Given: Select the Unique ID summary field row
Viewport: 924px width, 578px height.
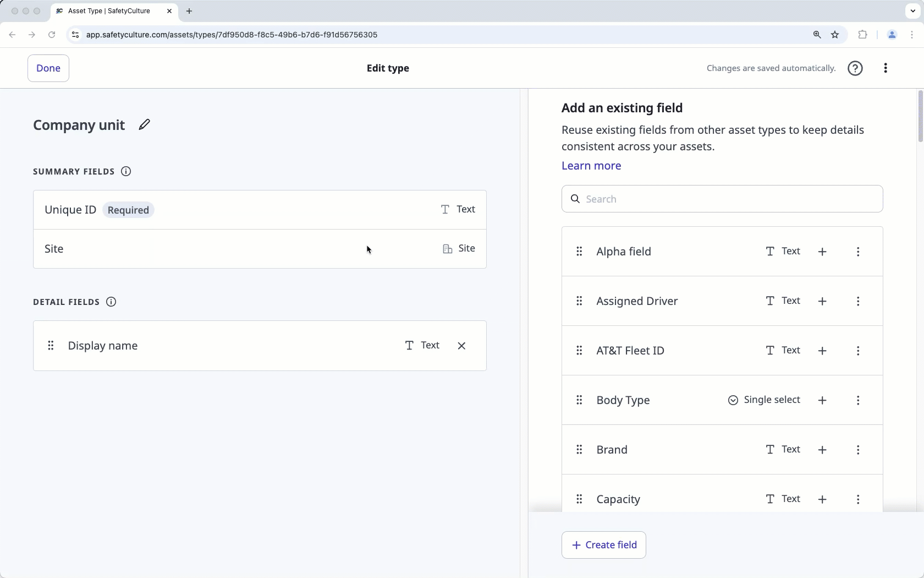Looking at the screenshot, I should pyautogui.click(x=260, y=210).
